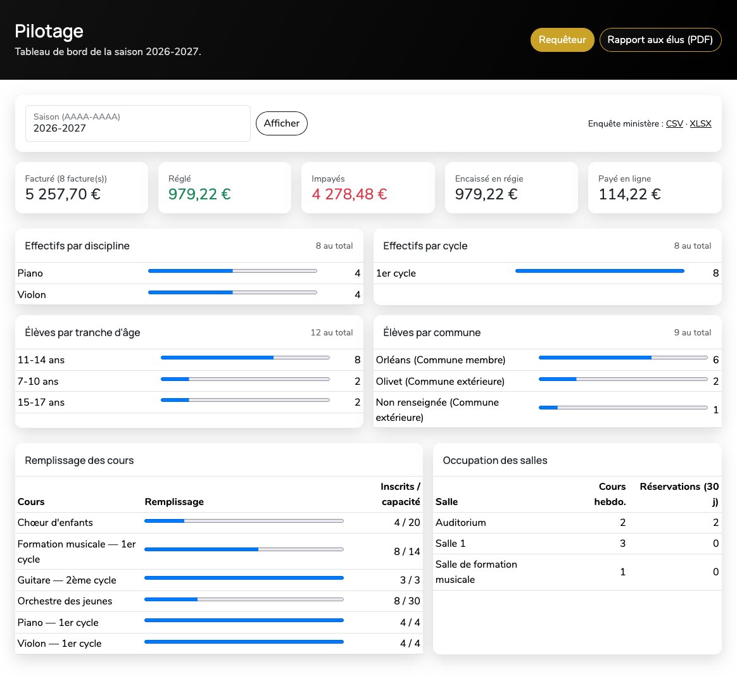Focus the Saison input field

click(138, 123)
